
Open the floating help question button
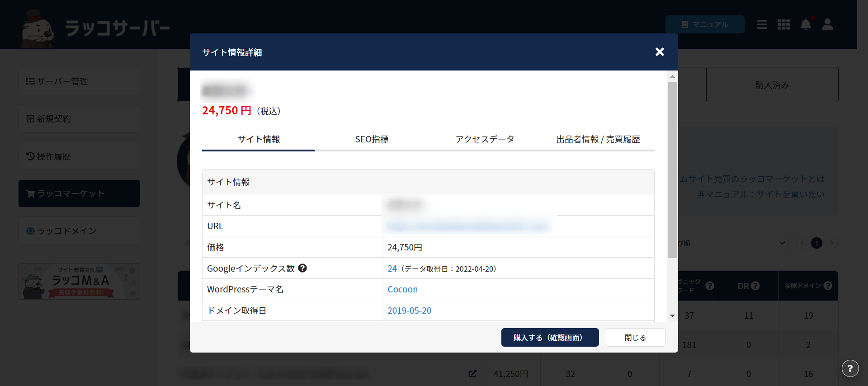(850, 368)
